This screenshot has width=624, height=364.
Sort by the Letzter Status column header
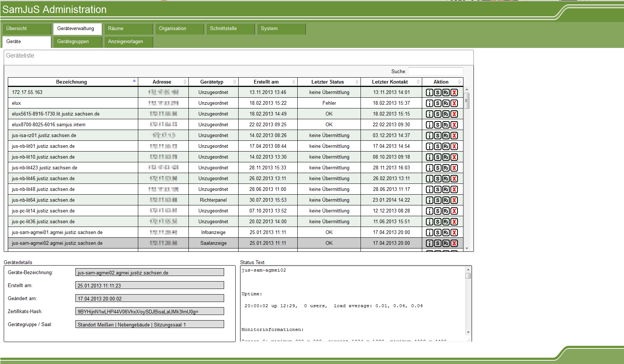(329, 82)
